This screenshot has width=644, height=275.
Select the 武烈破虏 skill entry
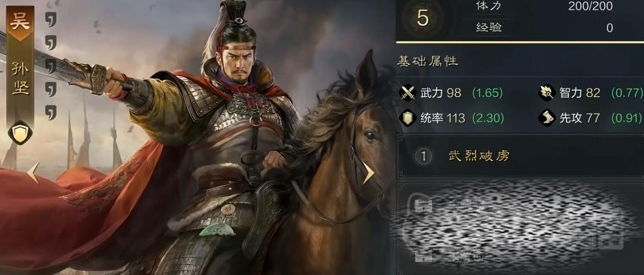tap(479, 156)
